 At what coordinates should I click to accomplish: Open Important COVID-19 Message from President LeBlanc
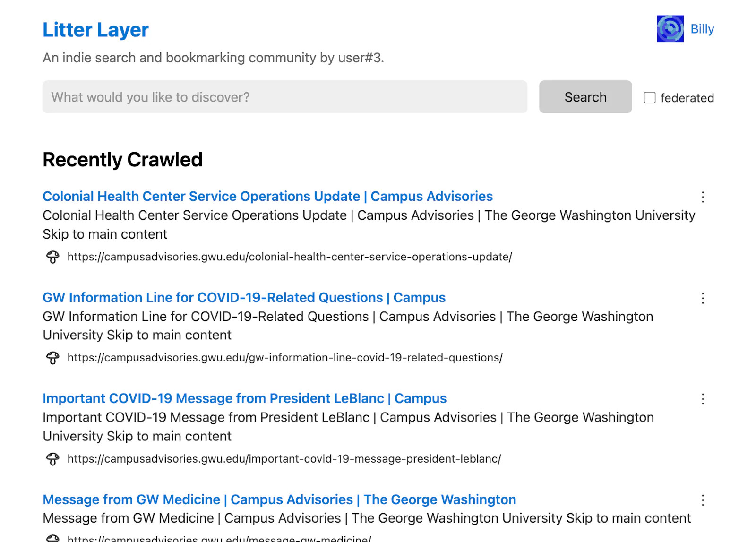(245, 398)
